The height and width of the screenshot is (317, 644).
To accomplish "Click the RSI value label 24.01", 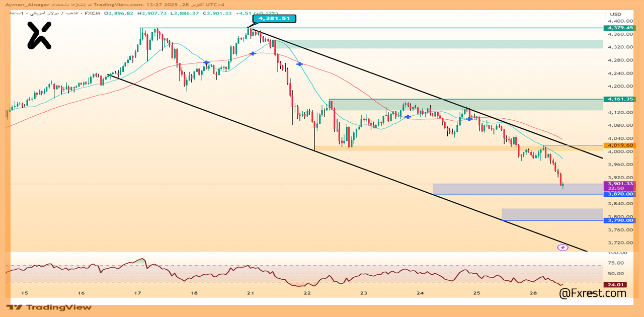I will 616,285.
